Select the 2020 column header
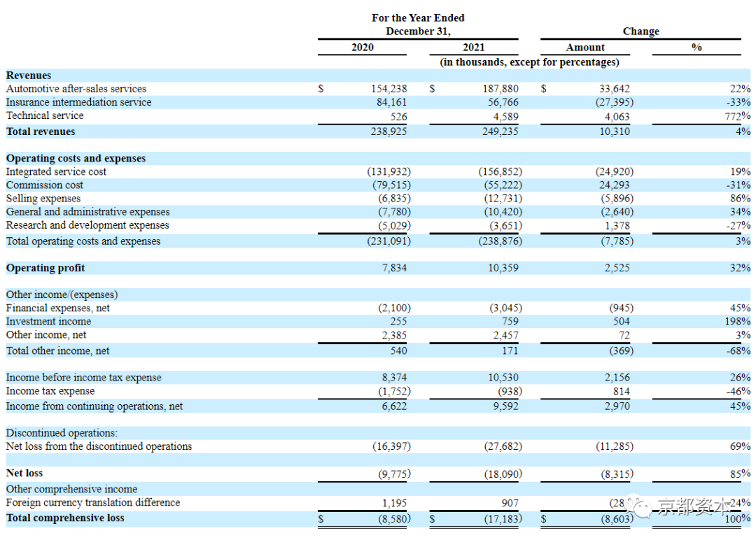This screenshot has height=540, width=756. click(362, 47)
